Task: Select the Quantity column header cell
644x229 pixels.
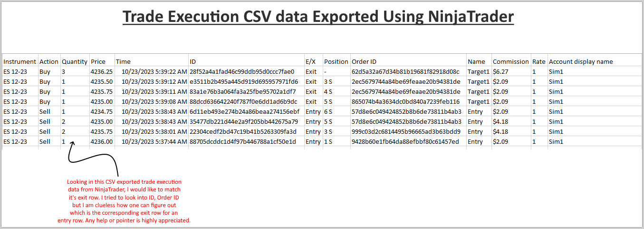Action: point(75,61)
